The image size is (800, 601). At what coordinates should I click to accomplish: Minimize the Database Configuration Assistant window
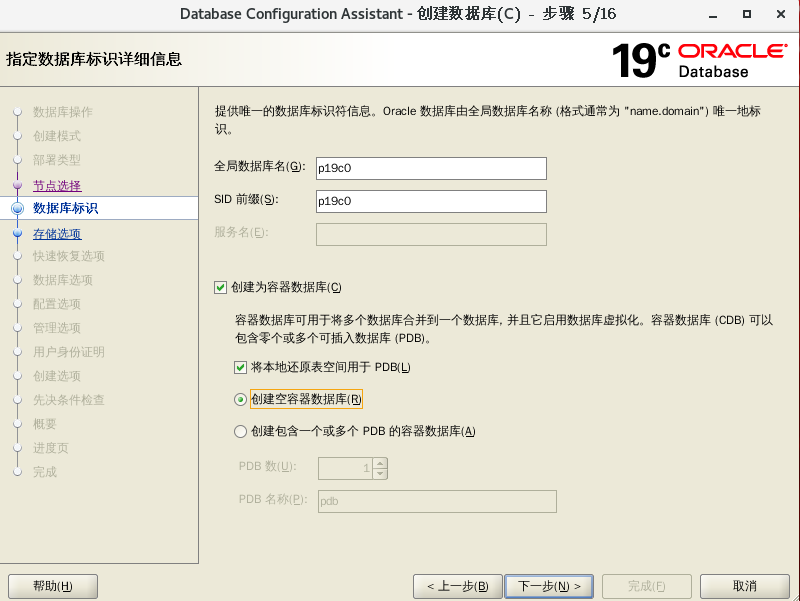pos(713,15)
